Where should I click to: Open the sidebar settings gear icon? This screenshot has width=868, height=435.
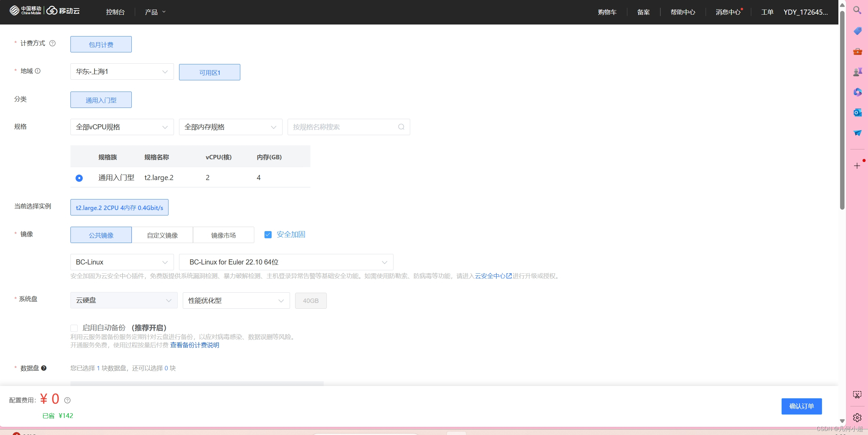(x=857, y=418)
